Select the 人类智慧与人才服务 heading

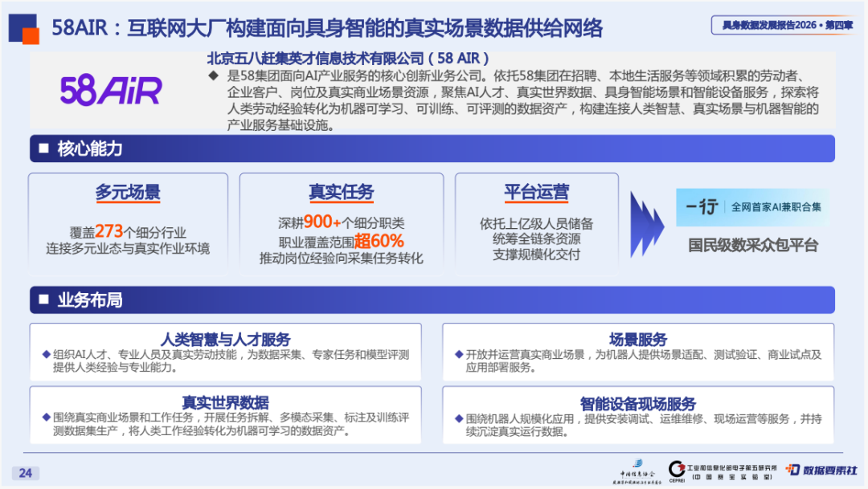pyautogui.click(x=225, y=339)
